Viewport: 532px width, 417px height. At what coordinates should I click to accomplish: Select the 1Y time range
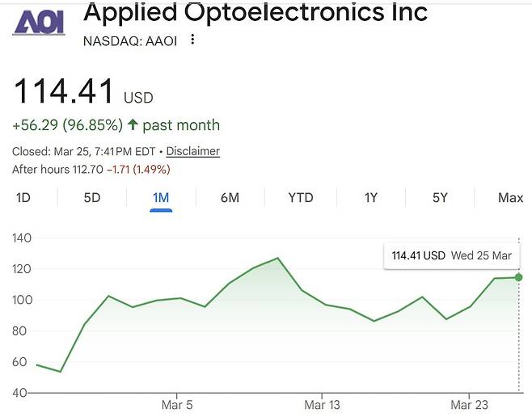370,198
